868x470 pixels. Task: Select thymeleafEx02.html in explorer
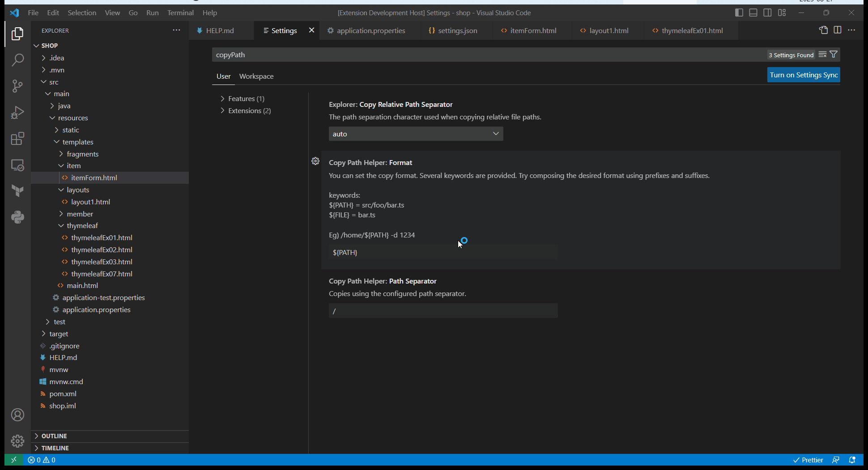pyautogui.click(x=110, y=250)
